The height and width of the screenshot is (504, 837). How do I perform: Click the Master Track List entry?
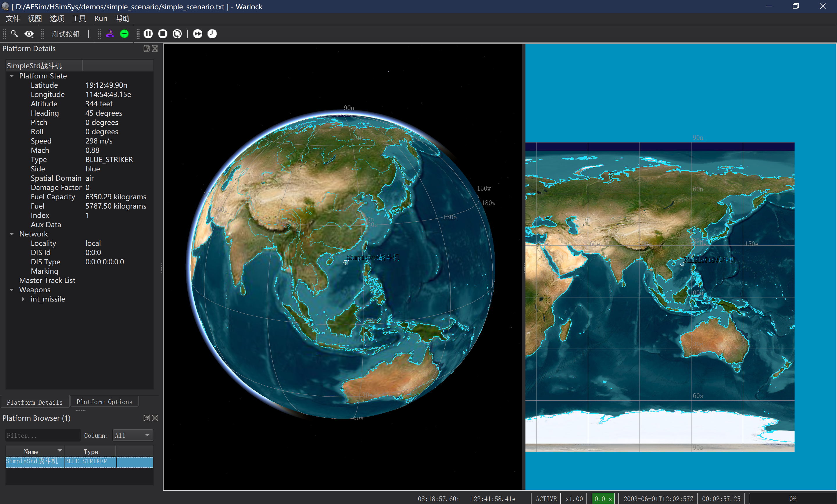[x=47, y=280]
